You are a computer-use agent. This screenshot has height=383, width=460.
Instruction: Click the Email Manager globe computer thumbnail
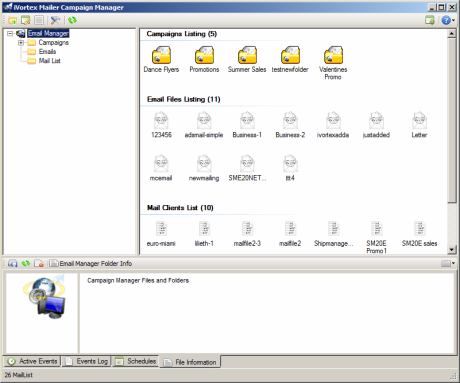(x=44, y=298)
